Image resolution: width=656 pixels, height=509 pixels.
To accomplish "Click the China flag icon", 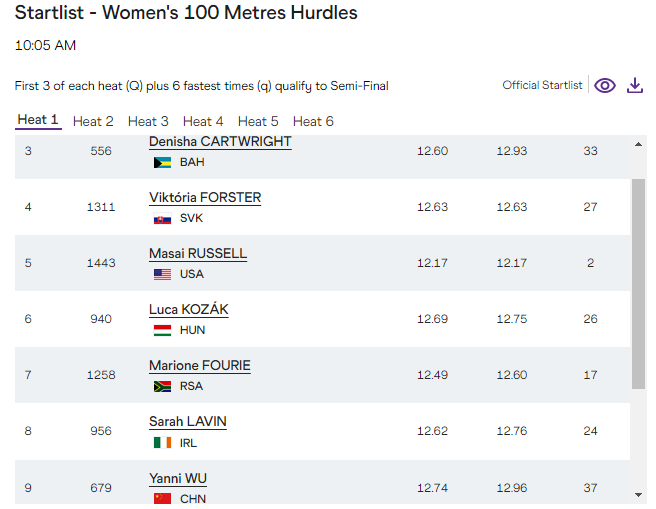I will tap(162, 498).
